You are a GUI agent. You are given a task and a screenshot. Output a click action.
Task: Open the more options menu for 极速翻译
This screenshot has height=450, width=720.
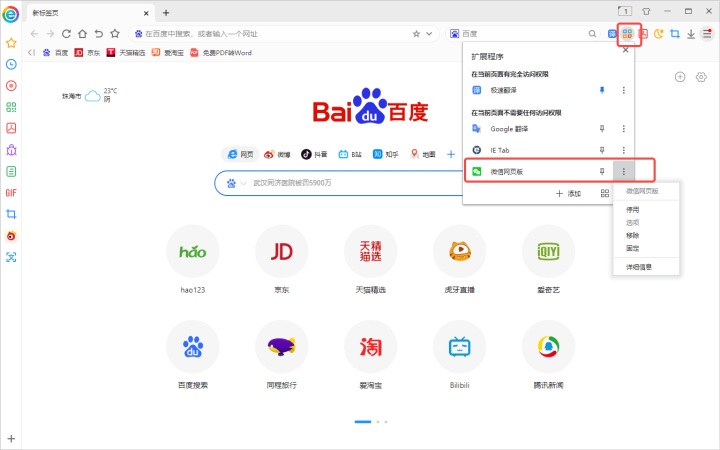pos(624,90)
